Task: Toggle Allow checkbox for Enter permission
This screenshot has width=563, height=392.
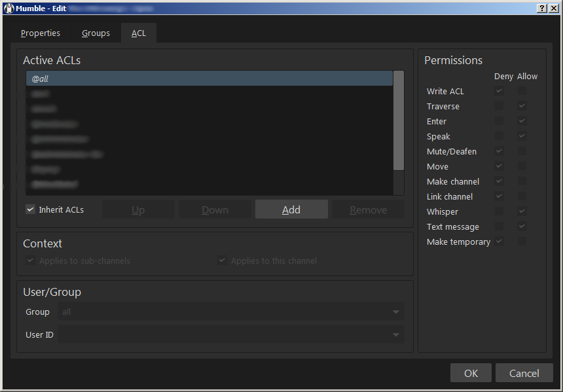Action: [x=522, y=121]
